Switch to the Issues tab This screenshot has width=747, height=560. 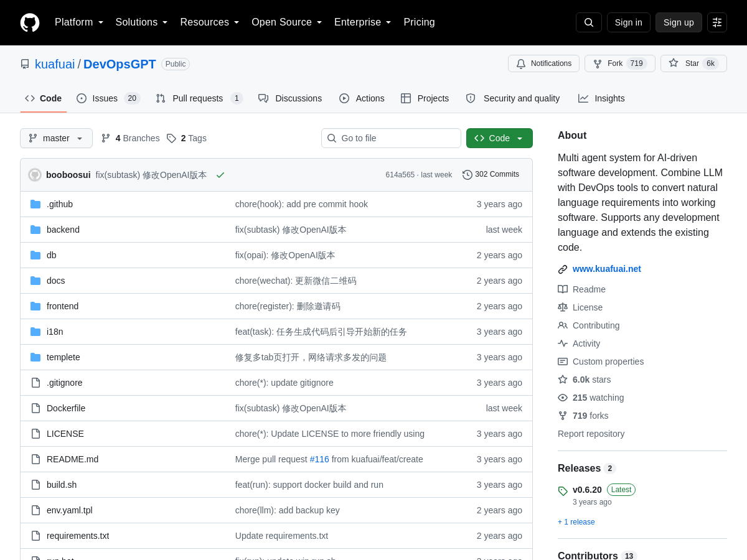point(108,98)
